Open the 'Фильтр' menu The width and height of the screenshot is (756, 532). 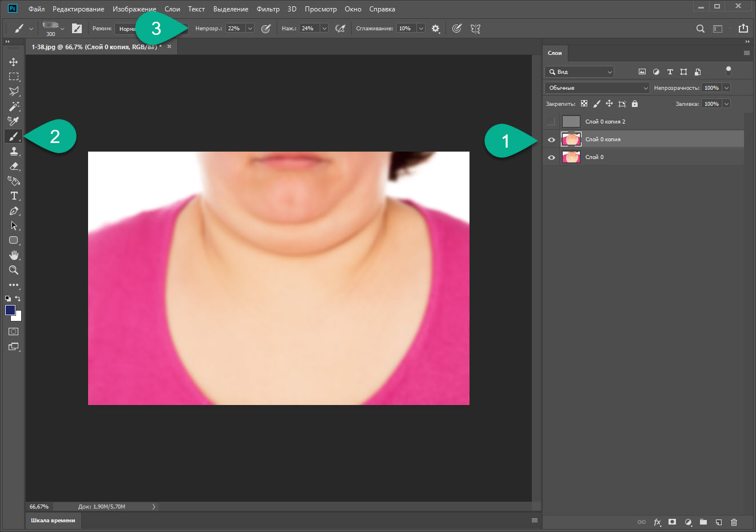tap(268, 9)
